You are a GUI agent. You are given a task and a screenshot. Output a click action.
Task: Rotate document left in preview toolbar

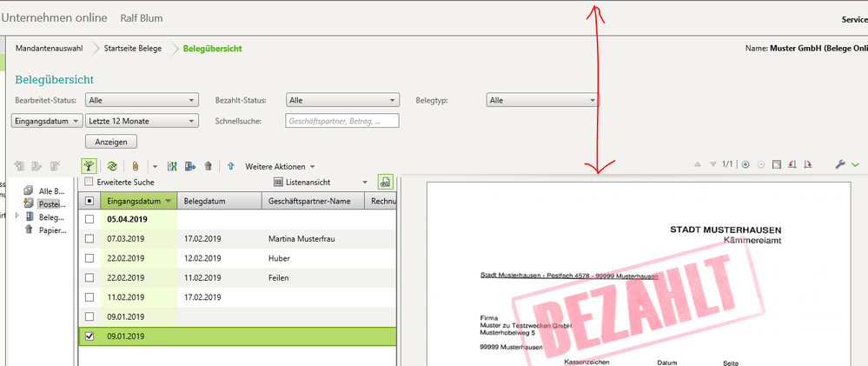pos(792,164)
